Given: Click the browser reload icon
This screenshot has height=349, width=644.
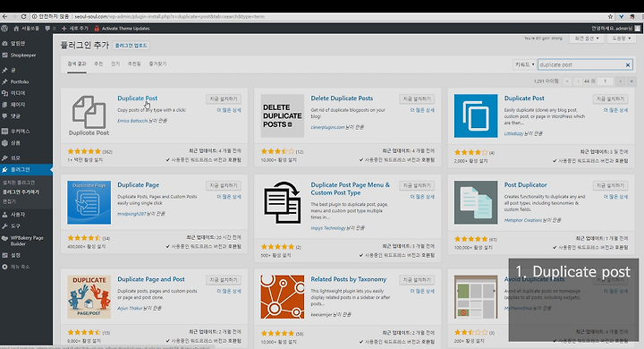Looking at the screenshot, I should (23, 17).
